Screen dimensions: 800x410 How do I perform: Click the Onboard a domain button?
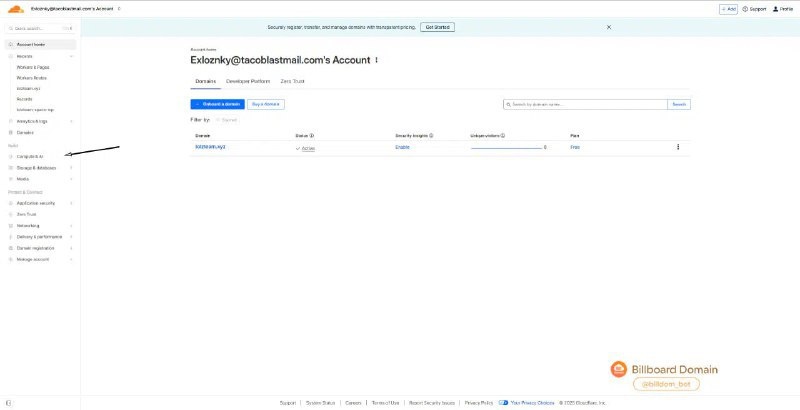click(x=217, y=104)
